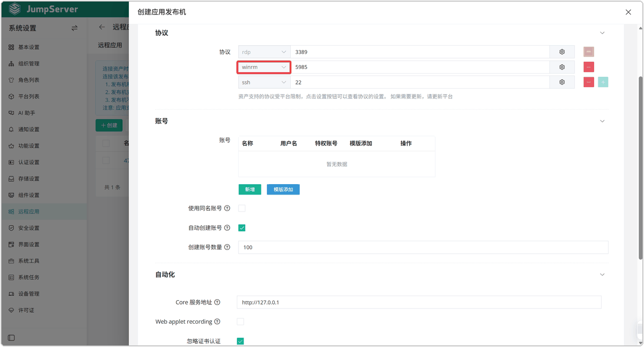This screenshot has width=644, height=347.
Task: Click the 创建 button behind the dialog
Action: (109, 125)
